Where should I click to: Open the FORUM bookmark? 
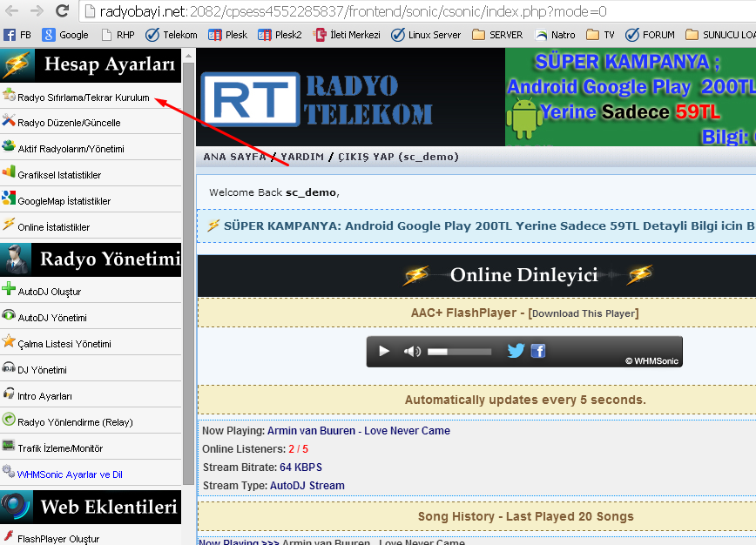pos(650,35)
